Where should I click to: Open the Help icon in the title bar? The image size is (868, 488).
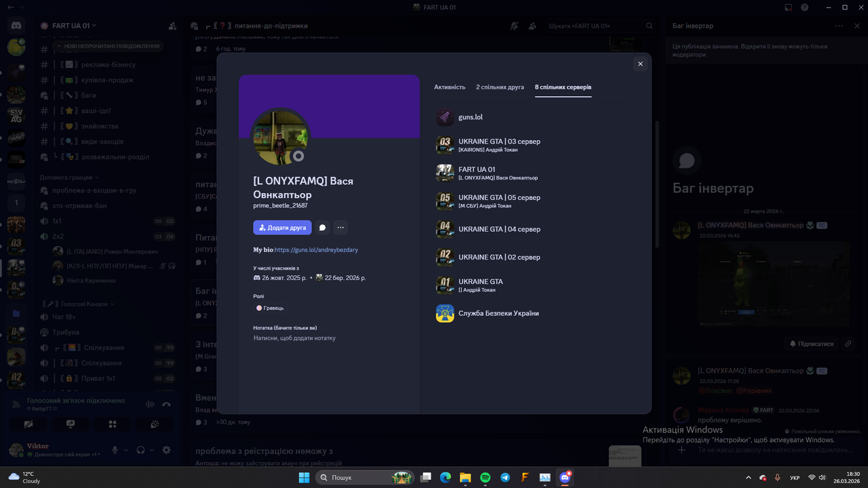tap(805, 7)
